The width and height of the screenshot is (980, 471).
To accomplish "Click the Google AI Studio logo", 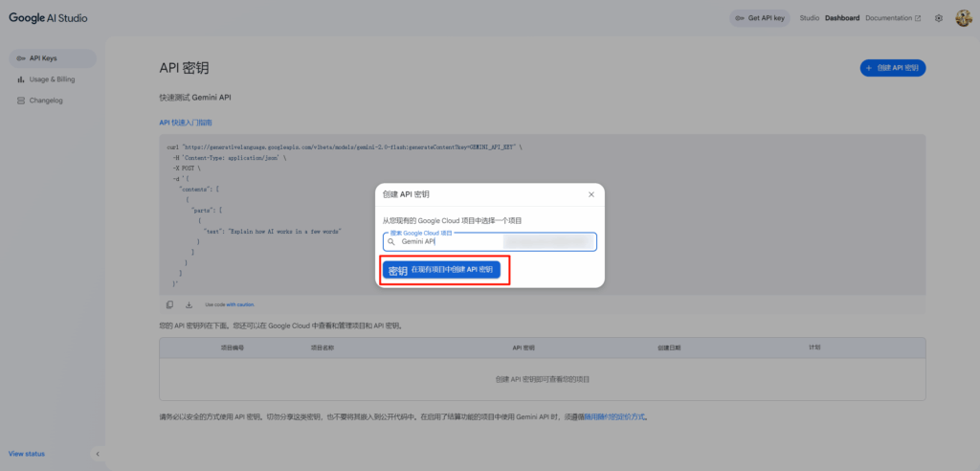I will click(48, 18).
